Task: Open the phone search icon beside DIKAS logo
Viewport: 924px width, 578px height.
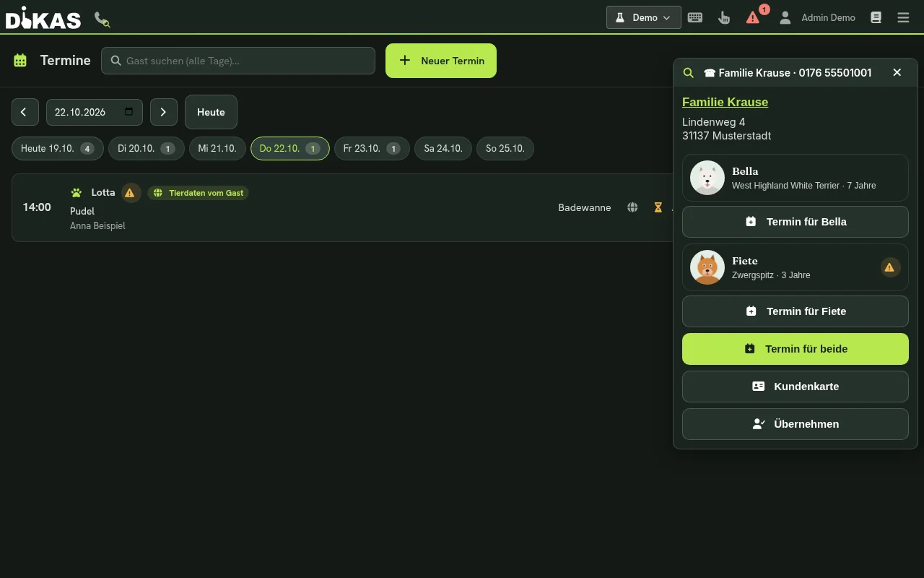Action: (102, 19)
